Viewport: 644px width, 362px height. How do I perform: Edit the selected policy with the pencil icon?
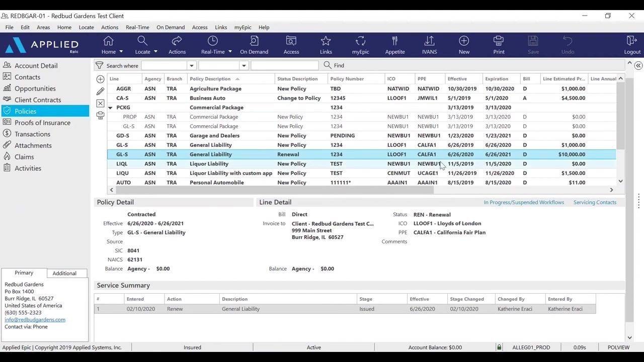pos(100,91)
